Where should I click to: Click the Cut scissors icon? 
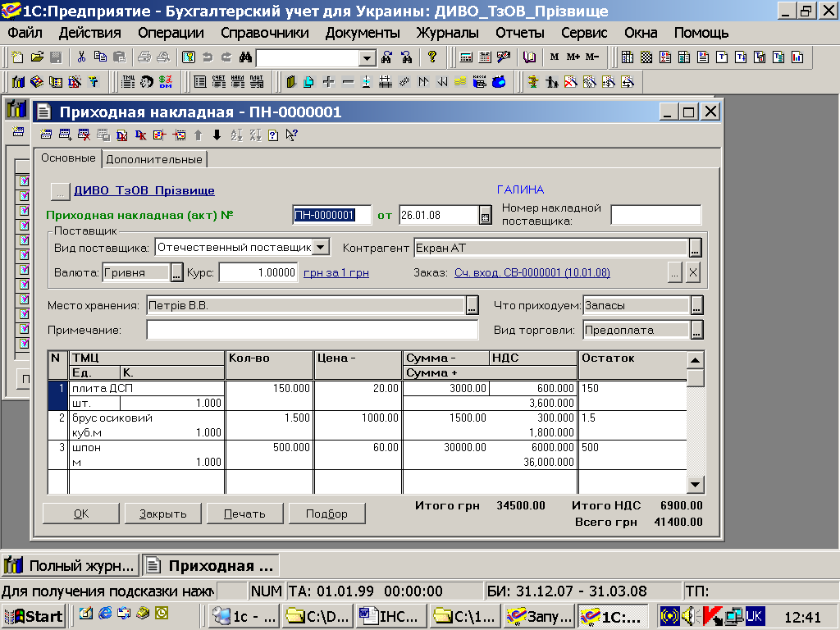pos(81,57)
